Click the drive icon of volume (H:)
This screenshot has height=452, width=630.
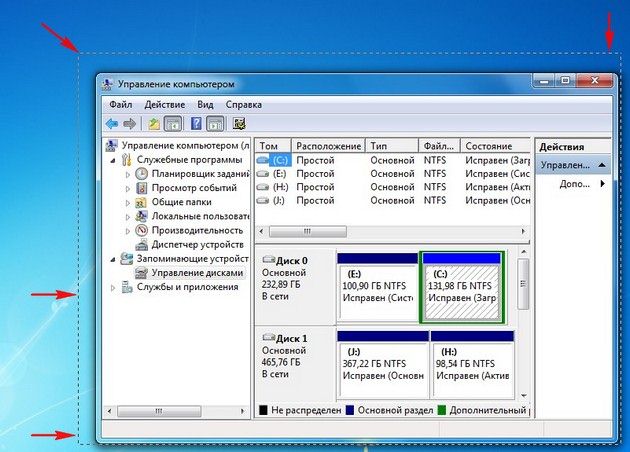point(263,187)
